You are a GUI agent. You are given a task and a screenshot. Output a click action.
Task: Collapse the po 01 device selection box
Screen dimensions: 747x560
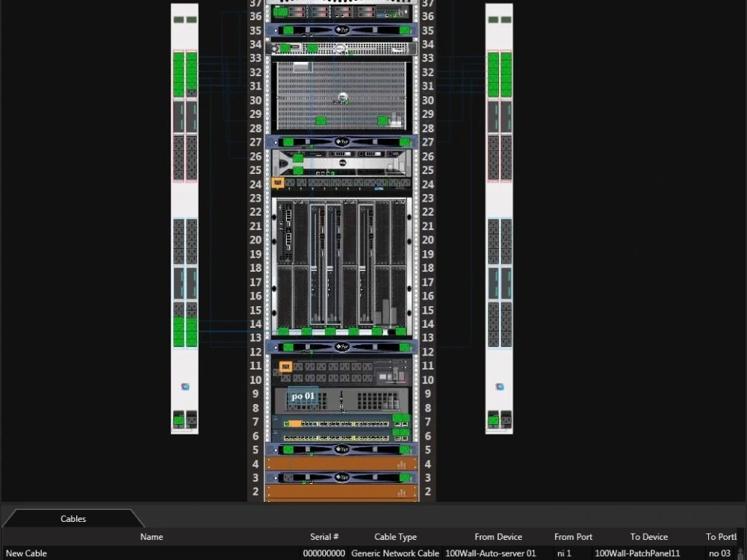point(302,396)
